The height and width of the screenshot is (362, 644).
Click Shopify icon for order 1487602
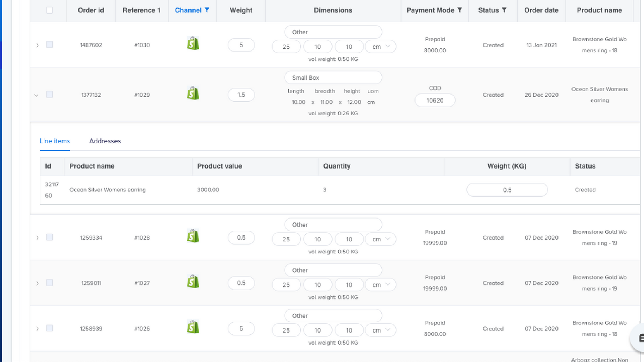click(x=193, y=43)
